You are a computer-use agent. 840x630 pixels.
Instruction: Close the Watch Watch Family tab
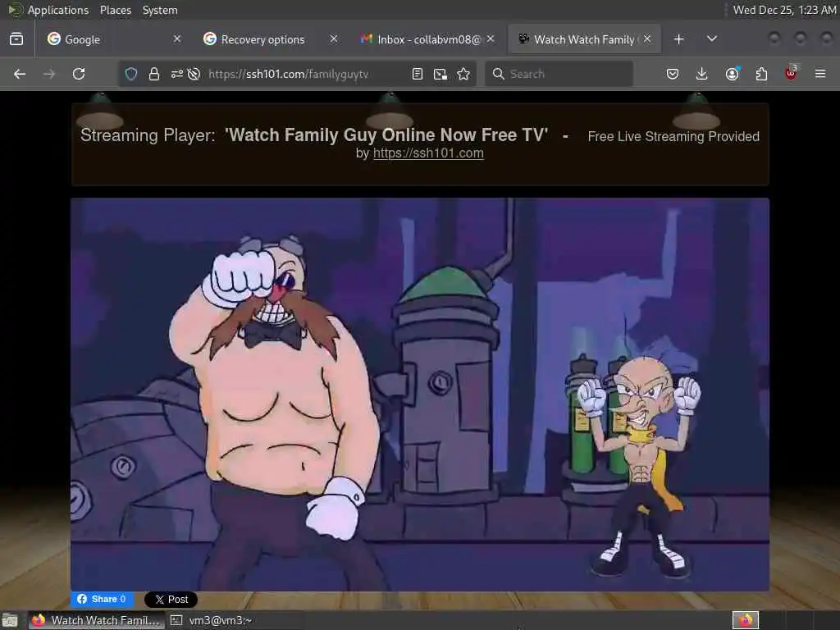tap(647, 39)
